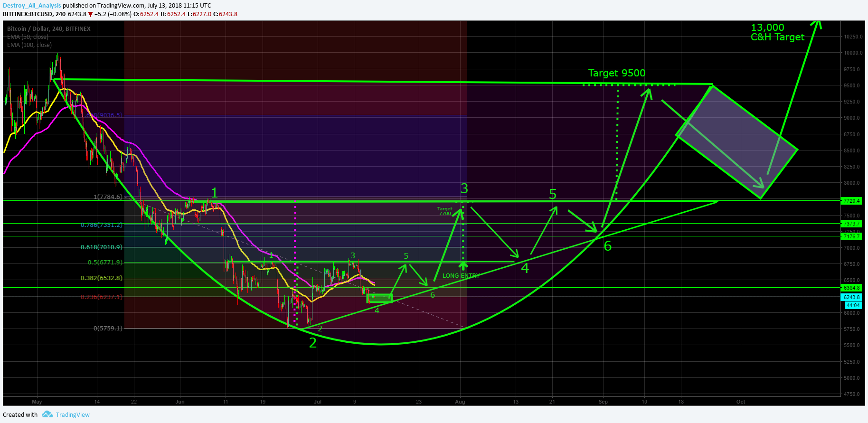This screenshot has width=868, height=423.
Task: Open the Destroy_All_Analysis author profile link
Action: [x=32, y=6]
